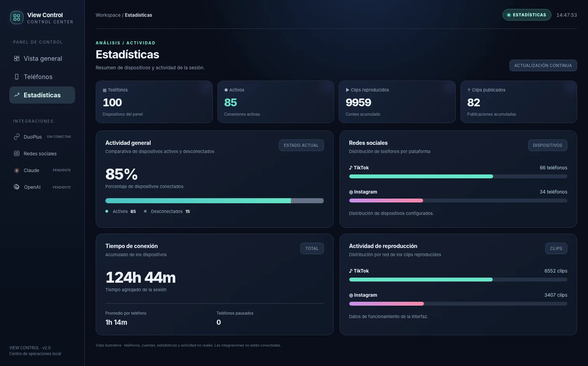Screen dimensions: 588x366
Task: Click the 85% active devices progress bar
Action: (214, 201)
